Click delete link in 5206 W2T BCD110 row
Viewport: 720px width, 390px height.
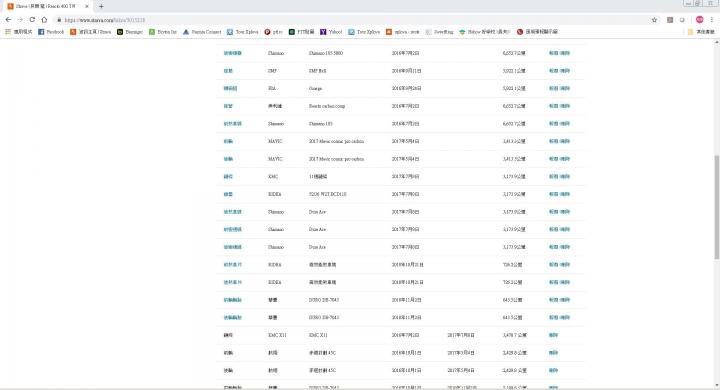click(565, 194)
